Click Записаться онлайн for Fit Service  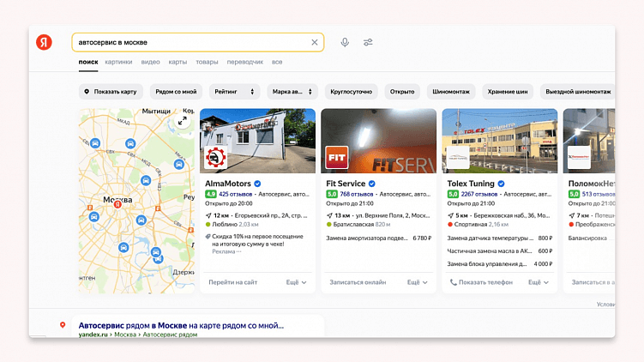[x=358, y=282]
